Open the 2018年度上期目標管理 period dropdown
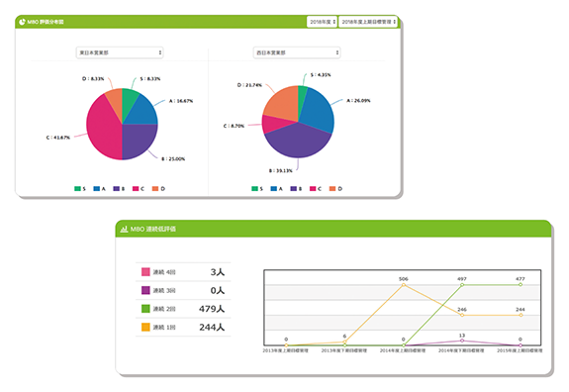 pyautogui.click(x=368, y=22)
